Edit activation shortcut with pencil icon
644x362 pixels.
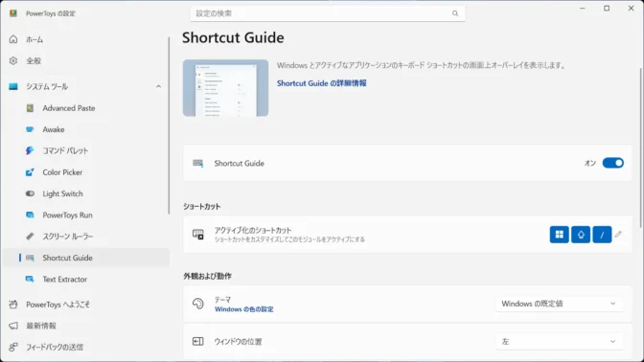(618, 235)
